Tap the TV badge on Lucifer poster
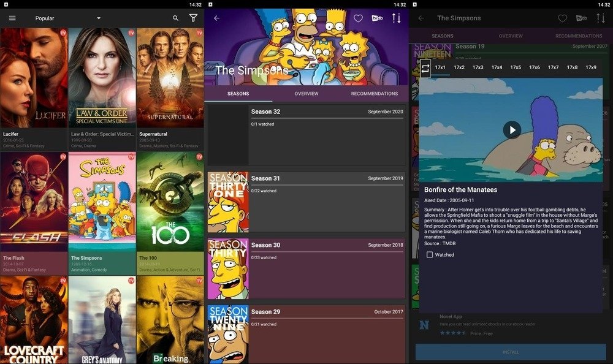This screenshot has width=613, height=364. point(63,33)
